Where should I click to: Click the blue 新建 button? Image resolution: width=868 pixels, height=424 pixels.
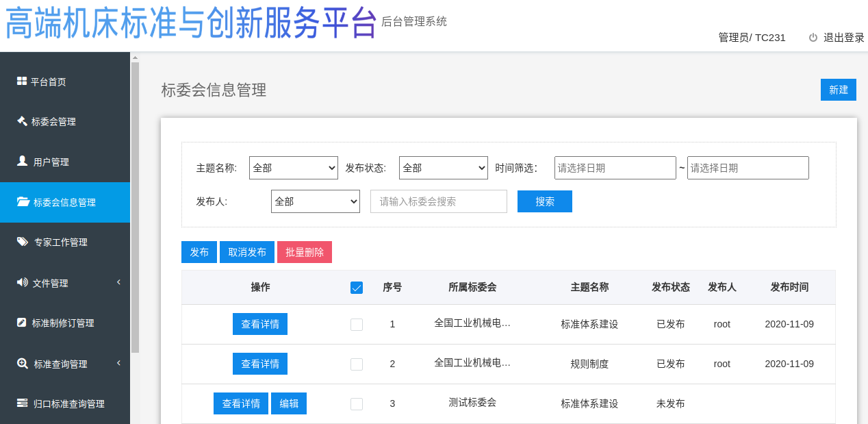point(838,90)
